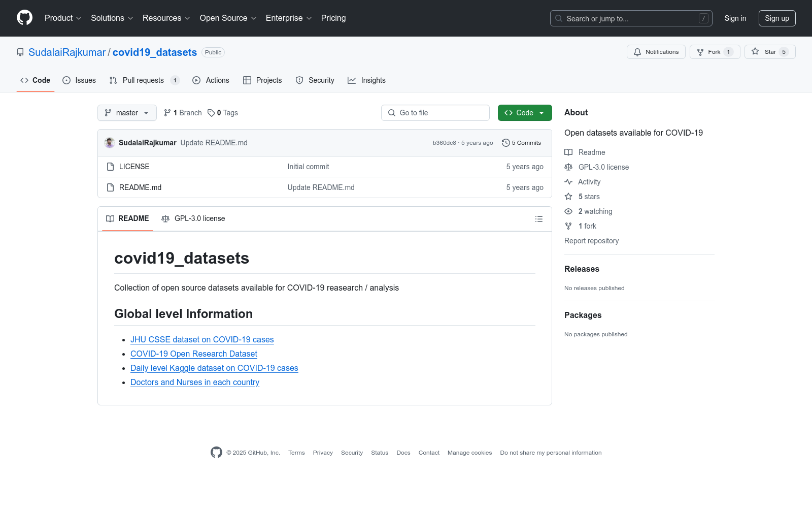View the 0 Tags link
The image size is (812, 508).
point(223,113)
